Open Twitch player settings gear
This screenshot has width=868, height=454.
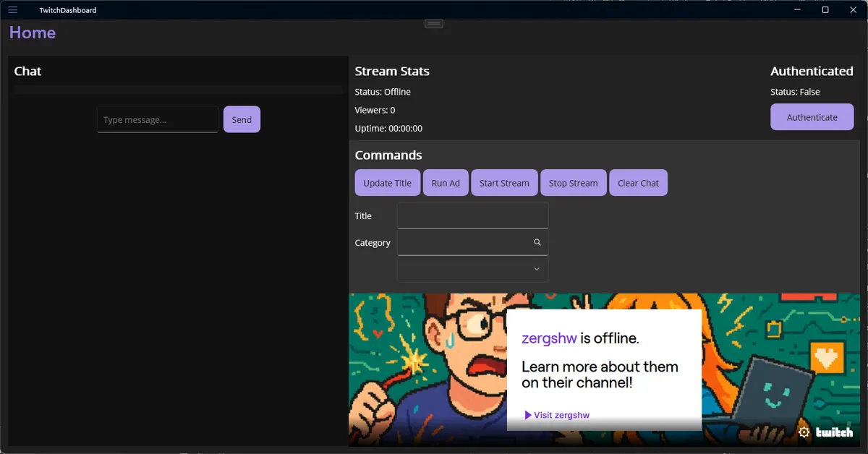point(804,432)
